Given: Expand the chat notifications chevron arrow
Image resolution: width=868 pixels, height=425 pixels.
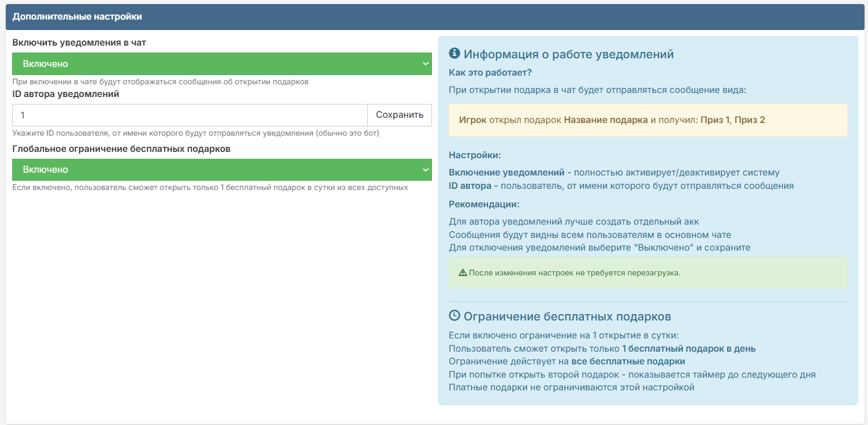Looking at the screenshot, I should click(x=425, y=64).
